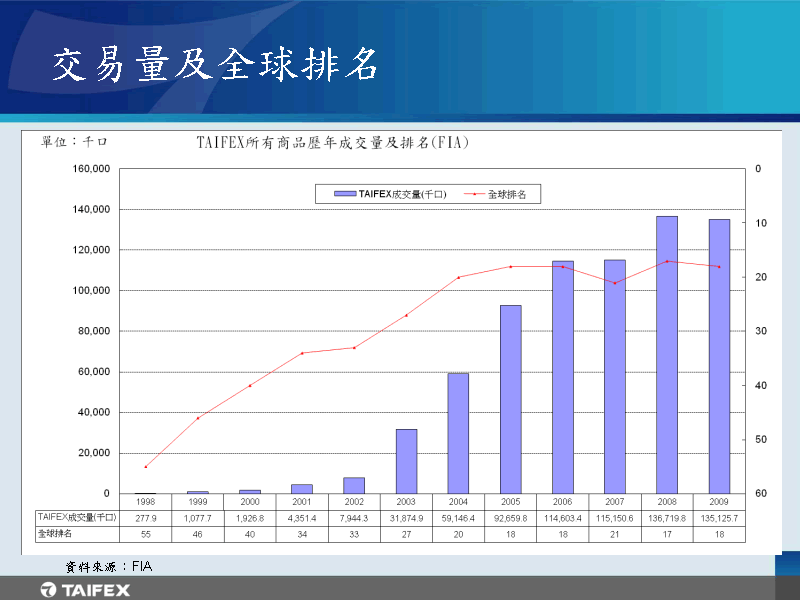Click the volume cell 59,146.4

(458, 518)
